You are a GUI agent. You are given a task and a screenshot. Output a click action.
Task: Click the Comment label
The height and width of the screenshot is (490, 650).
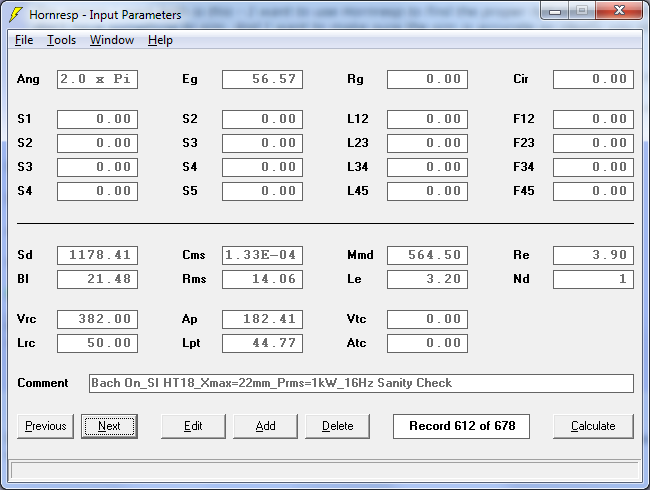(43, 383)
